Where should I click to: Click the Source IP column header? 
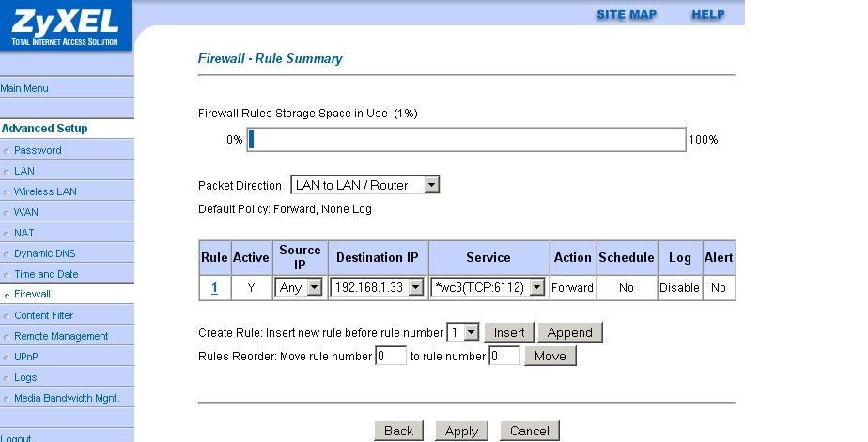300,257
